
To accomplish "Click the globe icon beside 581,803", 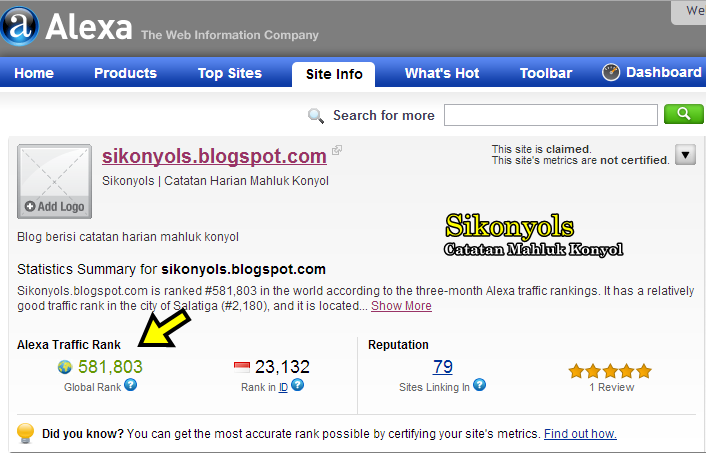I will [x=65, y=367].
